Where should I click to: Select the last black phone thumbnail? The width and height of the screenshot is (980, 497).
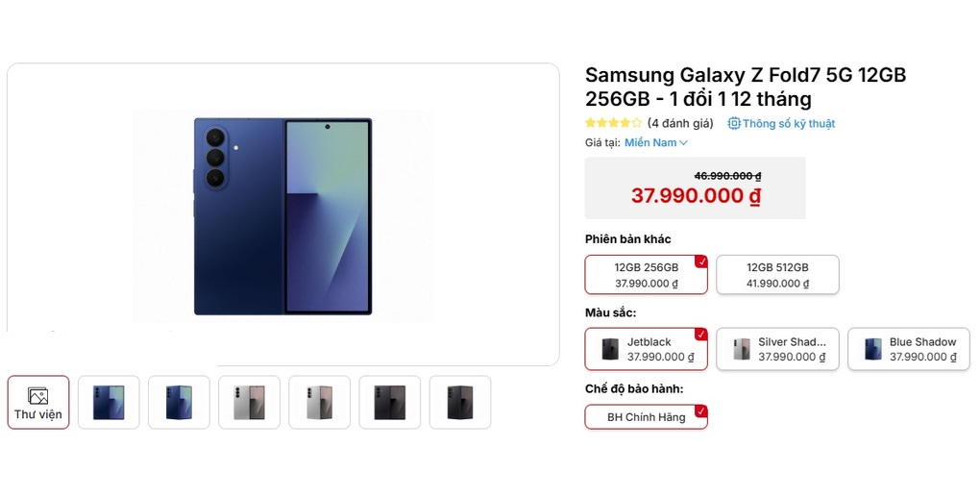point(459,402)
